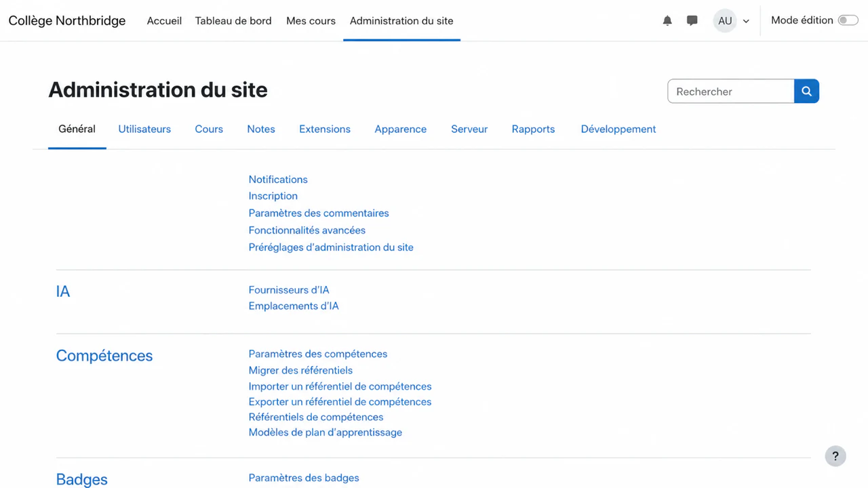Click the Badges section heading

(x=82, y=479)
